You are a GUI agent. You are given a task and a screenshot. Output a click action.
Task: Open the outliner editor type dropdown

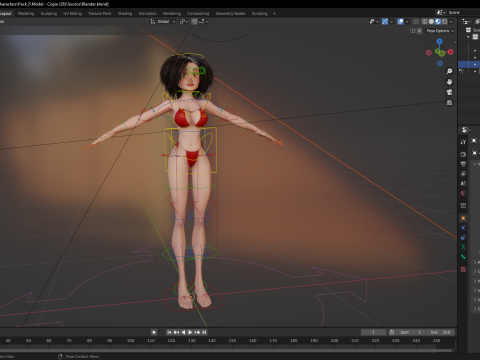pos(466,22)
